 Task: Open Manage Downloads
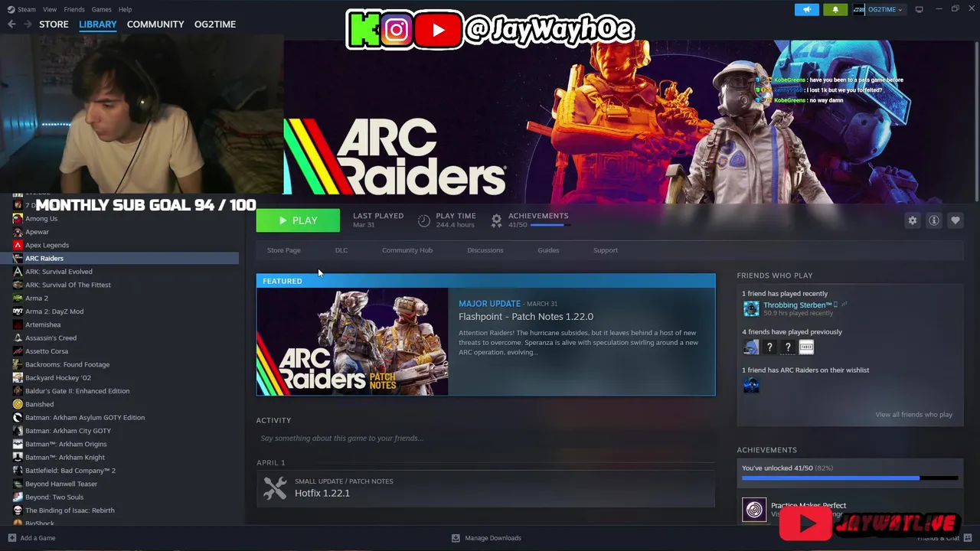click(x=486, y=538)
